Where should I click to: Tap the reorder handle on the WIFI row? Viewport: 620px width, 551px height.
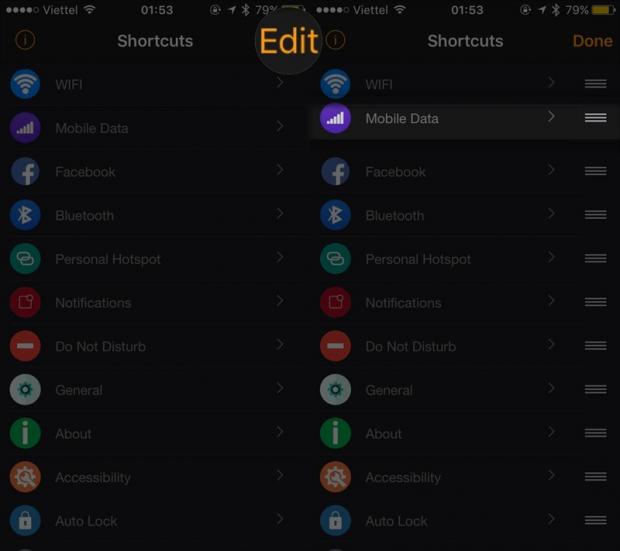(x=595, y=83)
